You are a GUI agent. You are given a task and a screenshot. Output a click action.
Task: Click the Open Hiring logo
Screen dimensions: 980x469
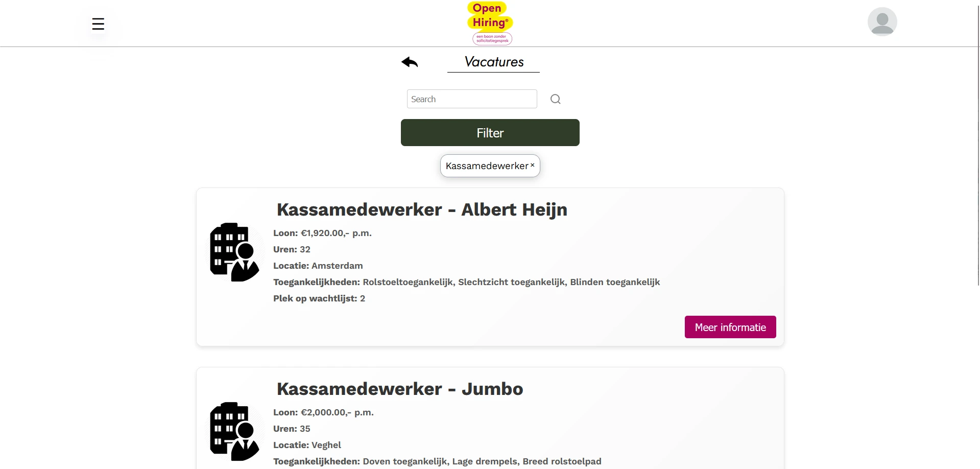pos(489,20)
